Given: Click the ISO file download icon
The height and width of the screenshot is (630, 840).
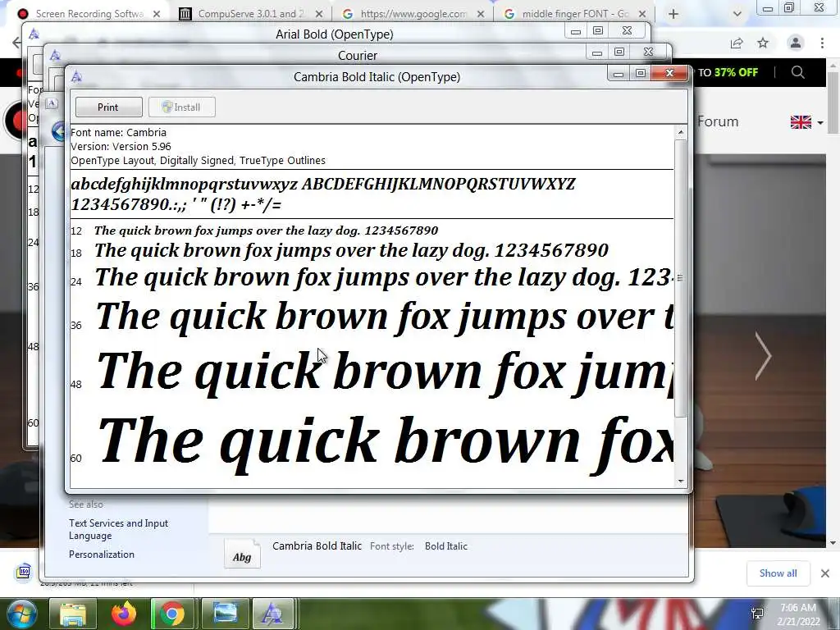Looking at the screenshot, I should click(x=24, y=572).
